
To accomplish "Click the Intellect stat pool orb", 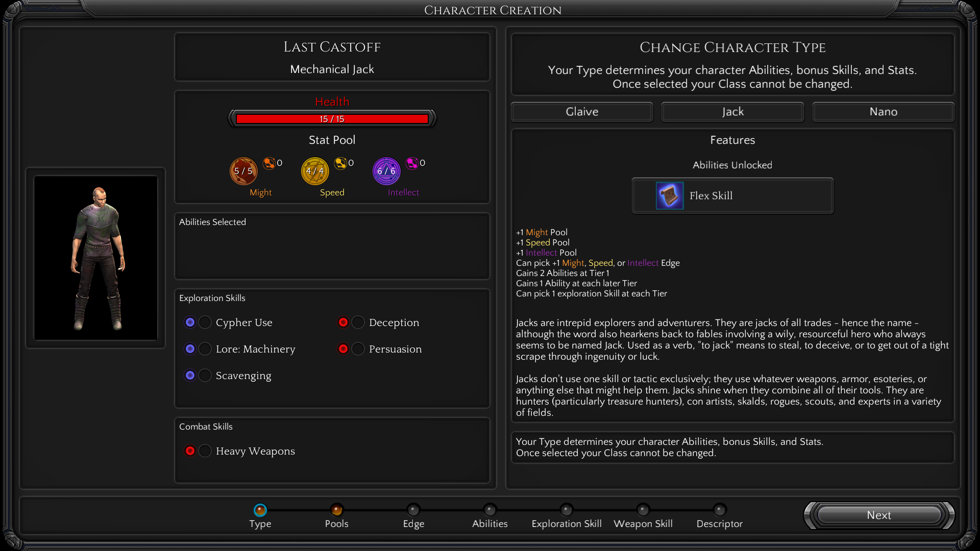I will click(386, 171).
